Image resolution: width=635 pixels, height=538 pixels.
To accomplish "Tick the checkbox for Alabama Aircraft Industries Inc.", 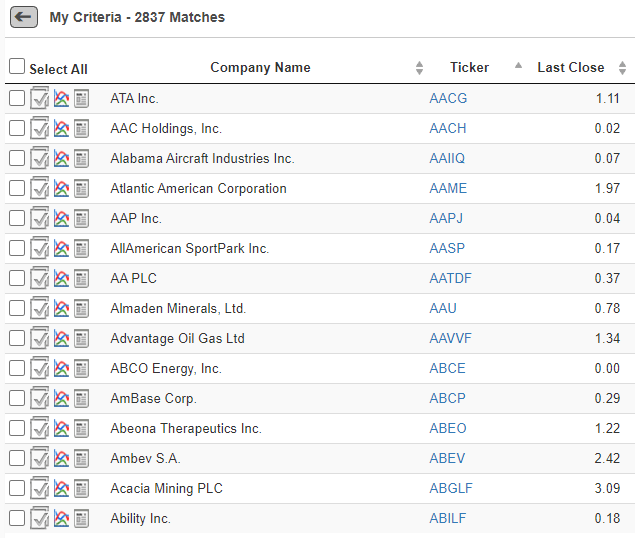I will (17, 158).
